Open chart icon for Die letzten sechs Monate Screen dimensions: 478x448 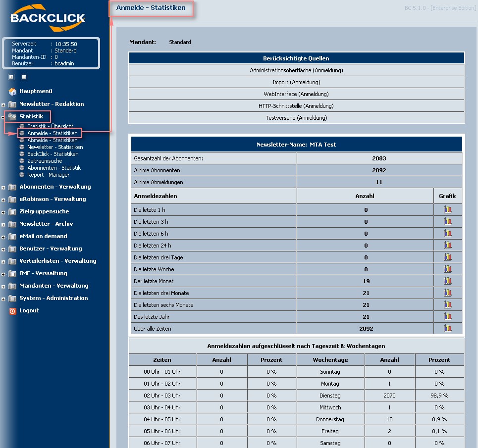pos(447,304)
